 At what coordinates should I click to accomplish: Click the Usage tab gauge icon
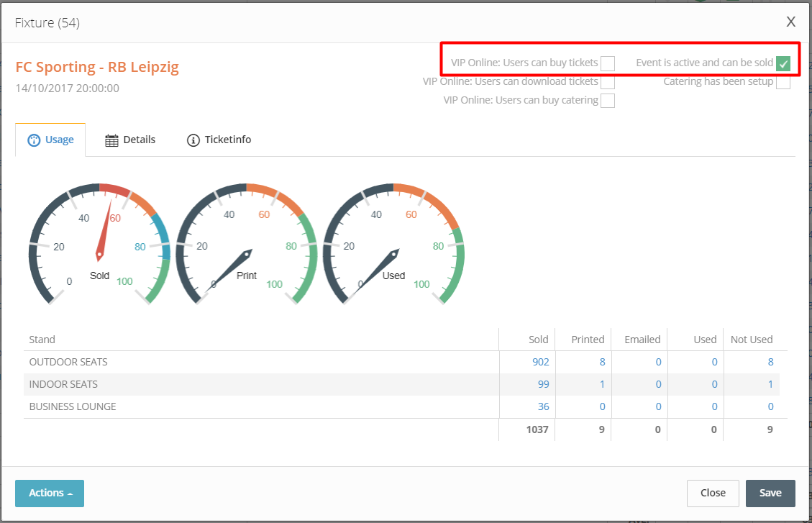pyautogui.click(x=34, y=140)
